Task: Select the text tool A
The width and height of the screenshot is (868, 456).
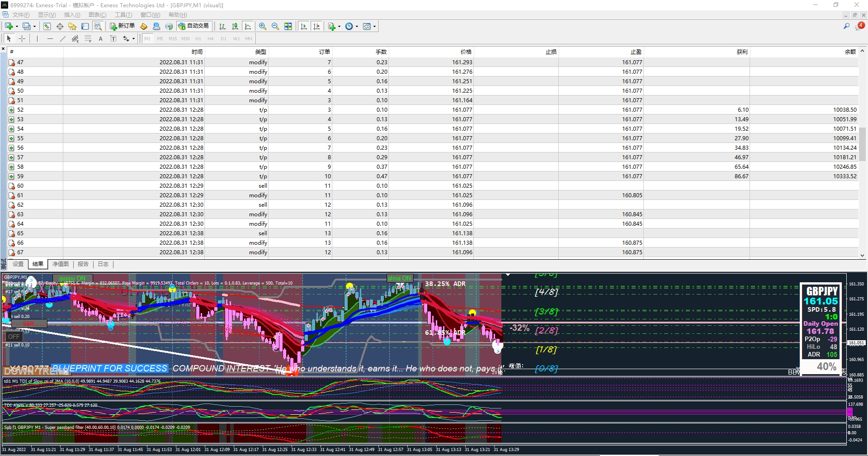Action: (100, 39)
